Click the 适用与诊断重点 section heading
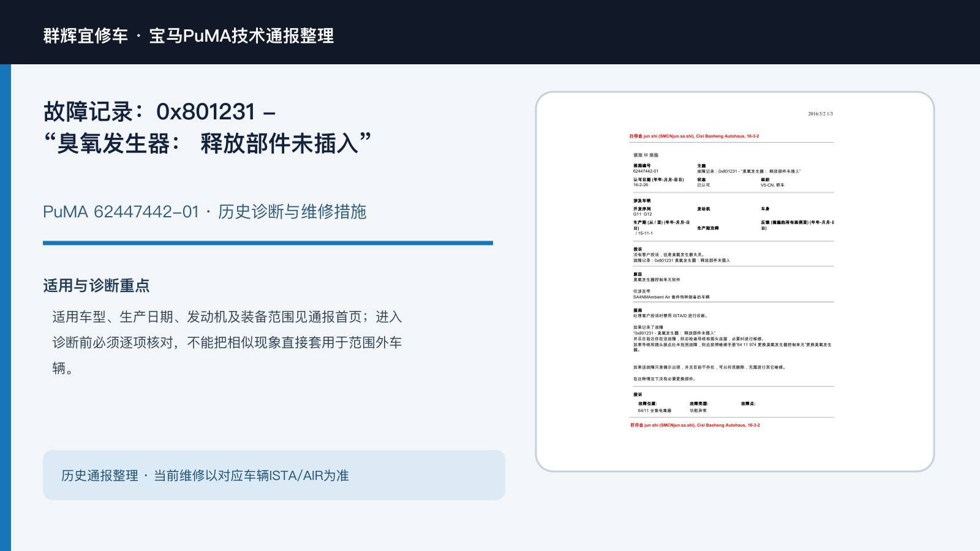Screen dimensions: 980x551 (x=96, y=285)
